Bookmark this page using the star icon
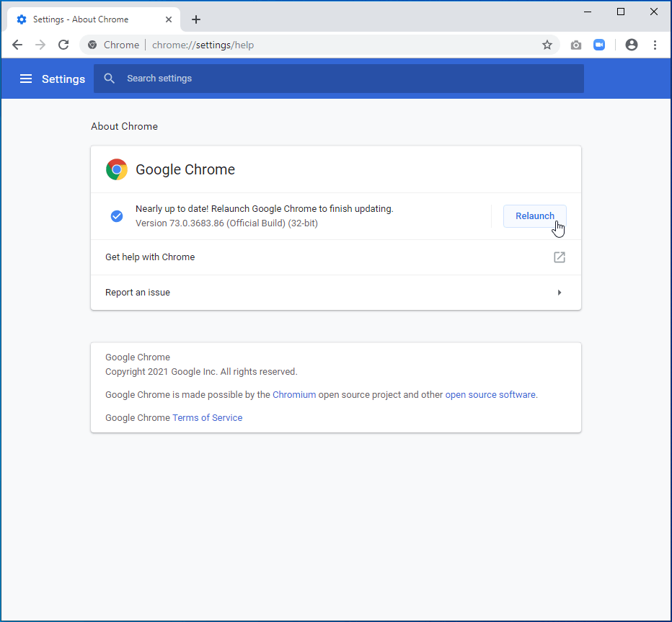Screen dimensions: 672x622 [x=547, y=45]
